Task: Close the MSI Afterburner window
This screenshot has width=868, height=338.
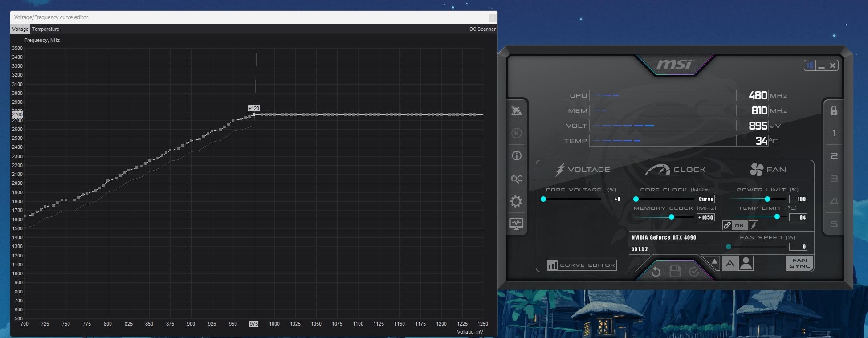Action: click(833, 65)
